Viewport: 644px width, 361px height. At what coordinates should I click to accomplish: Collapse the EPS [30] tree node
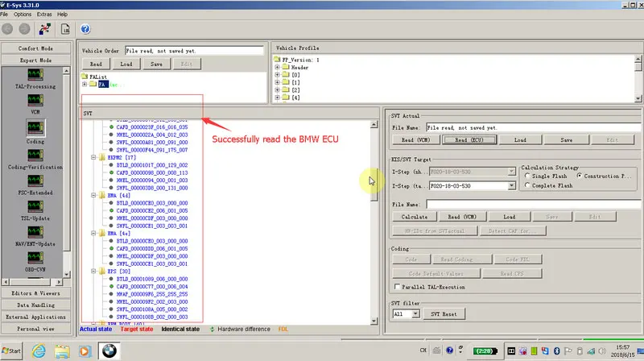(93, 271)
